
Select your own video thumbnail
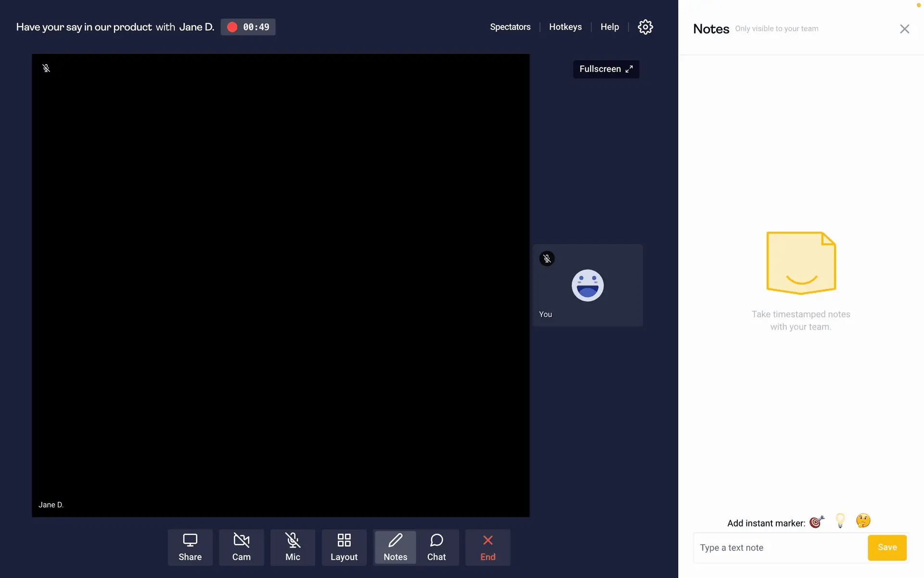coord(587,285)
